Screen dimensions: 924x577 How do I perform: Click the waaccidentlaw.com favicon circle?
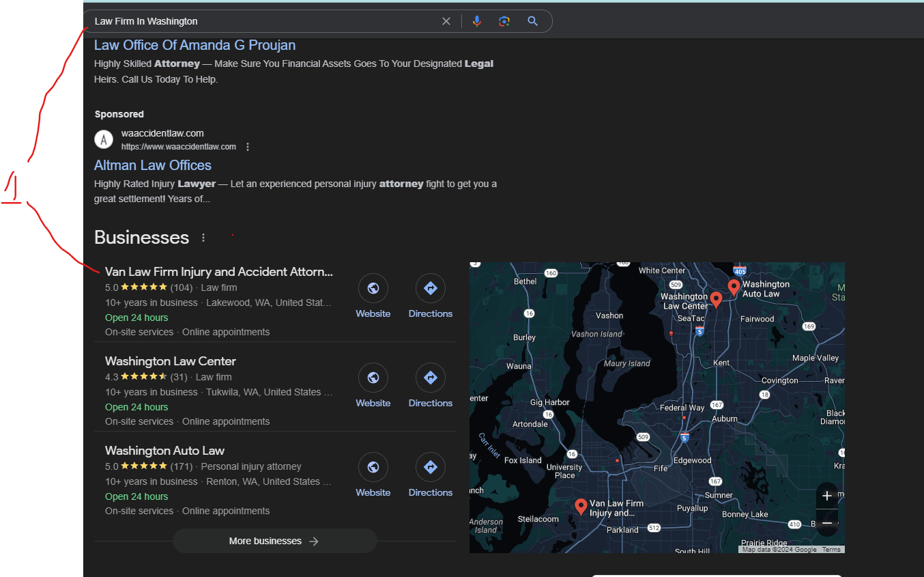103,139
